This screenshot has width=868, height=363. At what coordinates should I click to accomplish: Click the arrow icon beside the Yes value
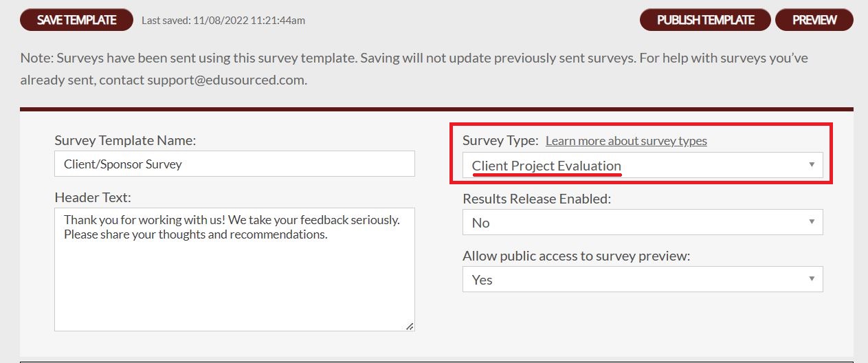coord(812,278)
